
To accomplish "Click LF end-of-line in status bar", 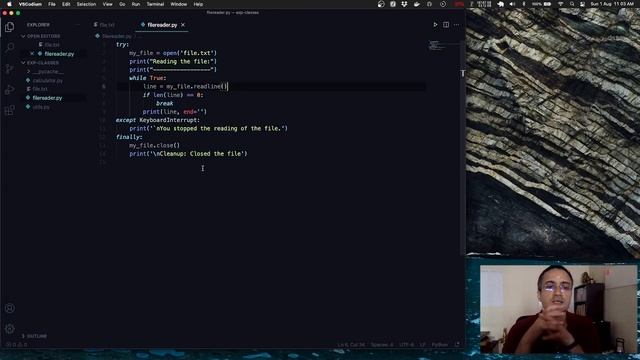I will pyautogui.click(x=423, y=344).
